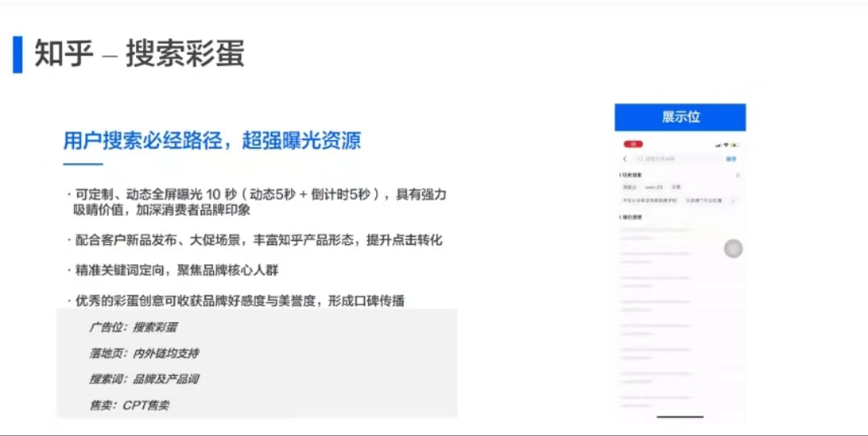Click the trash icon beside search history
The width and height of the screenshot is (868, 436).
point(737,174)
